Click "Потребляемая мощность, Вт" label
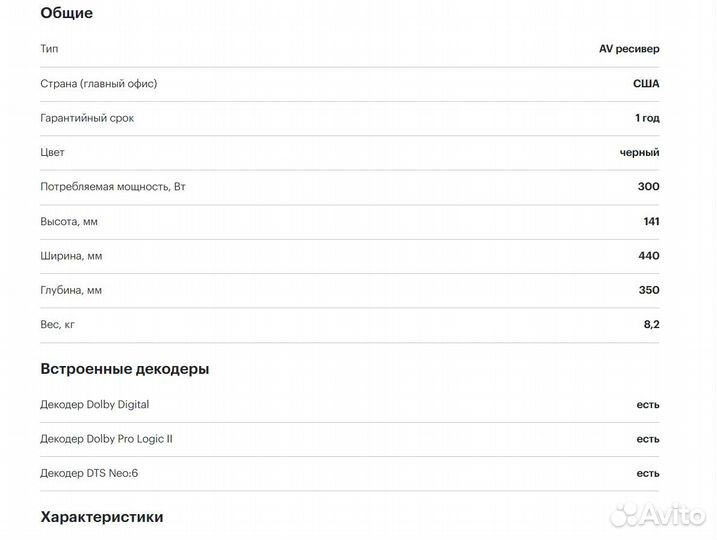717x540 pixels. click(x=113, y=187)
